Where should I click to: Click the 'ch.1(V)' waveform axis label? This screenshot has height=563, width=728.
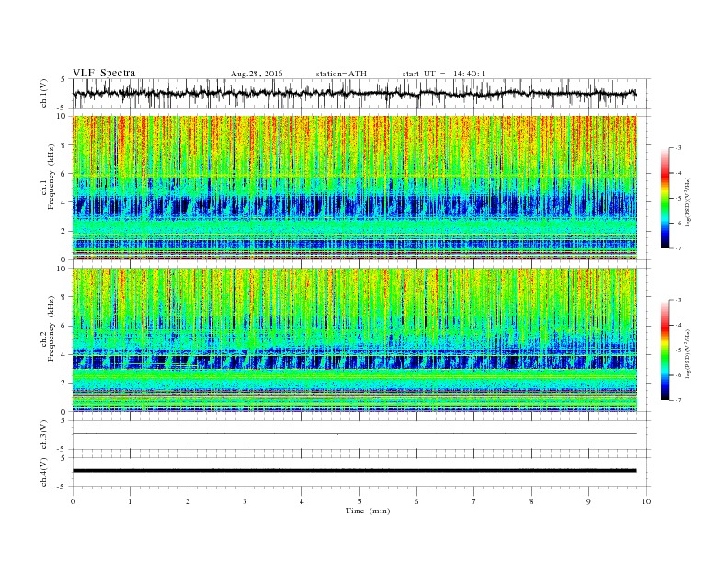(44, 93)
